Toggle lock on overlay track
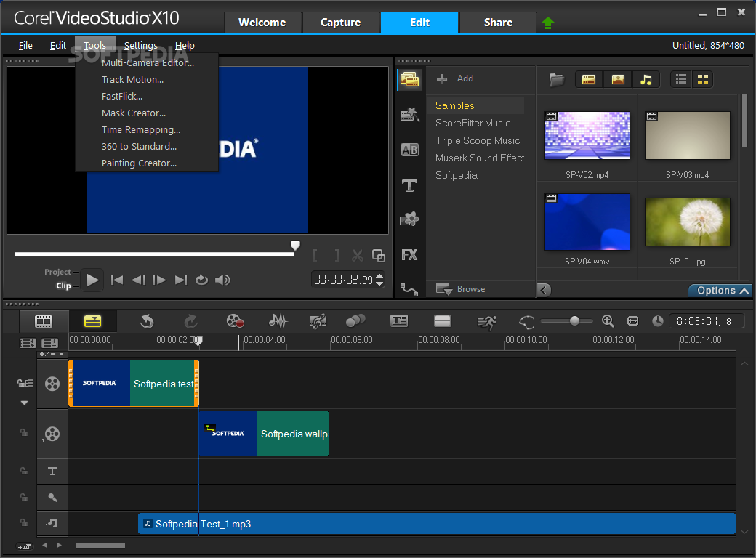 23,433
